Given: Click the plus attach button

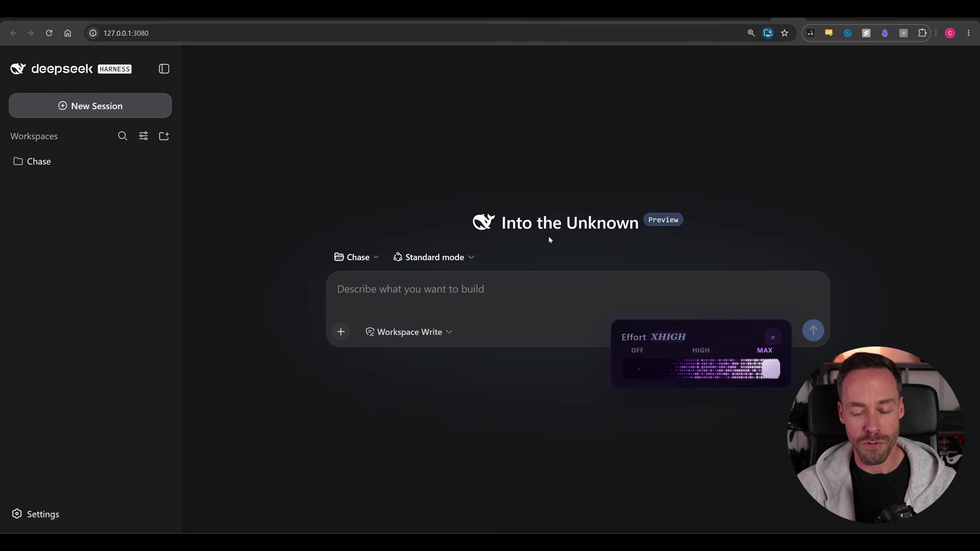Looking at the screenshot, I should (x=341, y=332).
